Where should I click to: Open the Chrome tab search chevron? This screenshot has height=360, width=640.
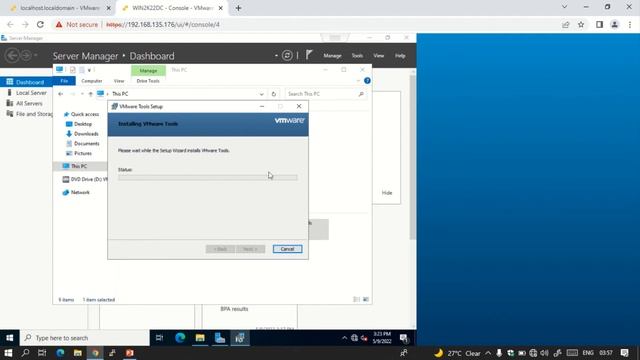[564, 7]
